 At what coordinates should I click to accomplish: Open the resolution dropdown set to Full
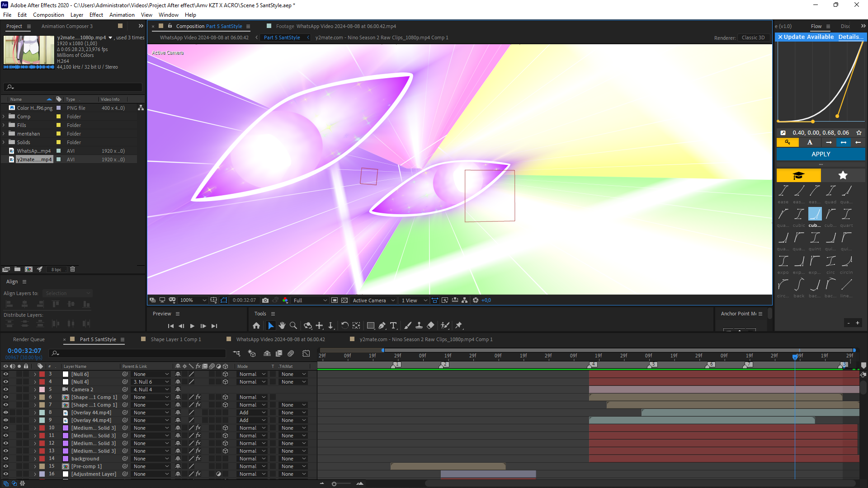coord(310,300)
